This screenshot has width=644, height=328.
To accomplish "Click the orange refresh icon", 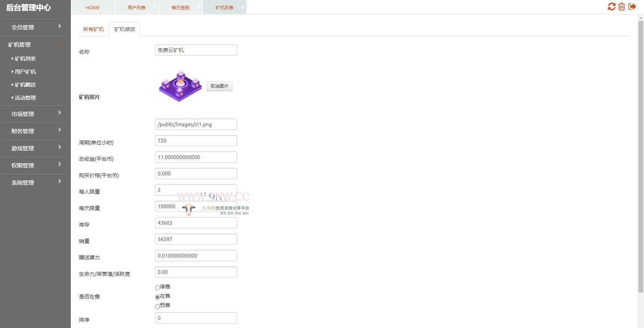I will click(612, 7).
